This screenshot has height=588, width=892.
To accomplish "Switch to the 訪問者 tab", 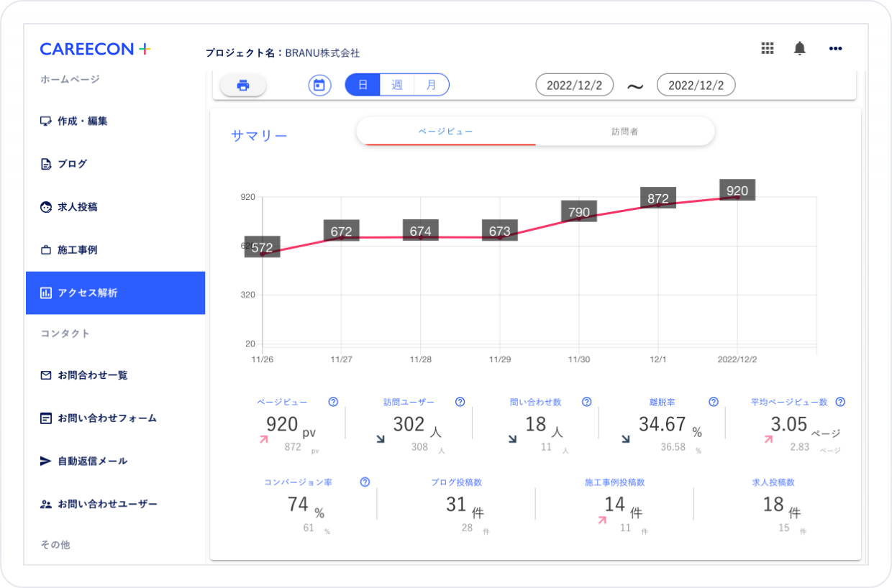I will 624,132.
